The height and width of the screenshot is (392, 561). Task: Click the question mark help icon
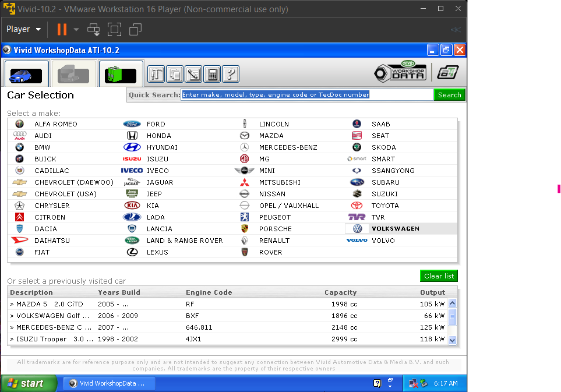tap(231, 75)
